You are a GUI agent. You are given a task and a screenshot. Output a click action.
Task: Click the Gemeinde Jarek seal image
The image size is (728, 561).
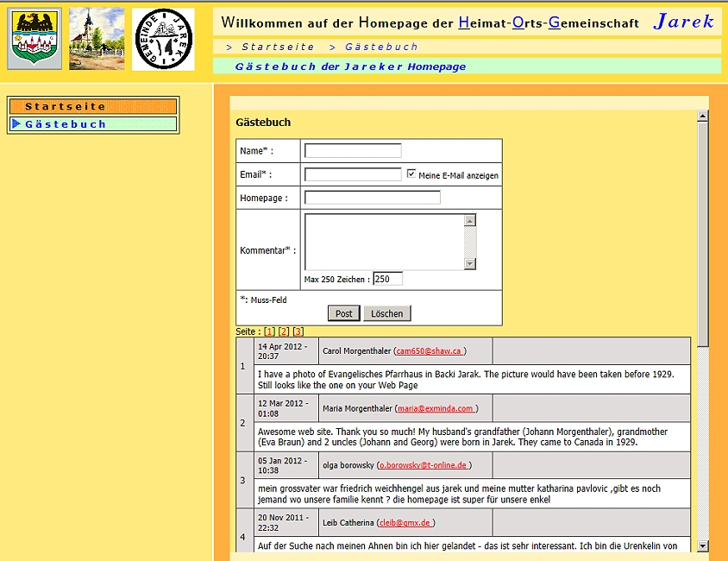[x=163, y=39]
